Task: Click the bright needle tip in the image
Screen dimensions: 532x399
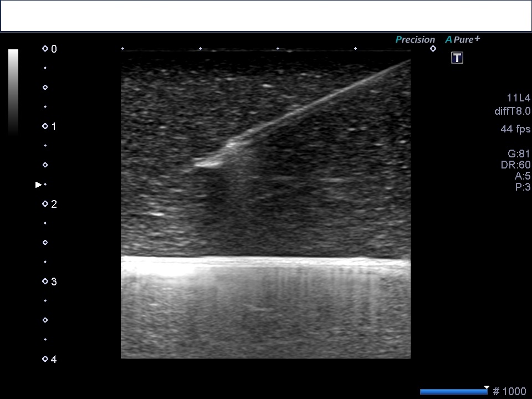Action: pos(207,163)
